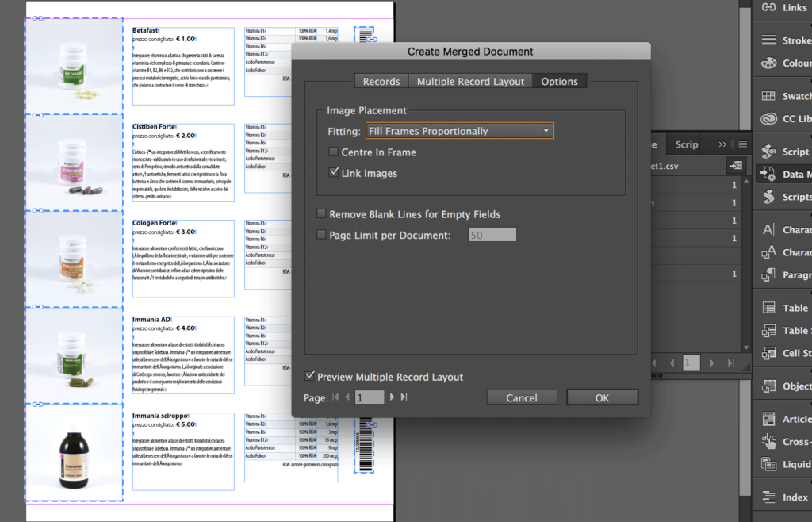812x522 pixels.
Task: Click Create Merged Document icon in Data Merge panel
Action: tap(736, 166)
